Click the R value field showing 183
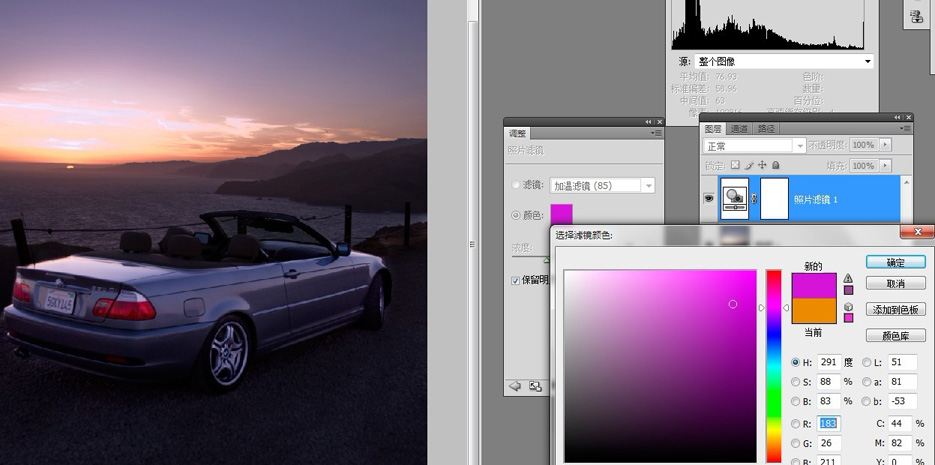This screenshot has width=935, height=465. point(829,424)
